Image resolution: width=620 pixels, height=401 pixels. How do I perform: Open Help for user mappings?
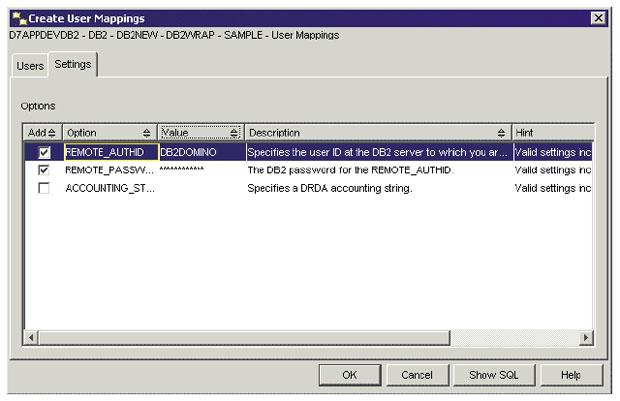point(571,375)
